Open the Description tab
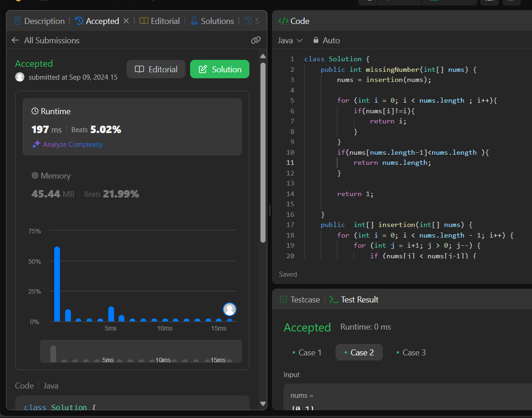Viewport: 532px width, 418px height. click(x=40, y=21)
